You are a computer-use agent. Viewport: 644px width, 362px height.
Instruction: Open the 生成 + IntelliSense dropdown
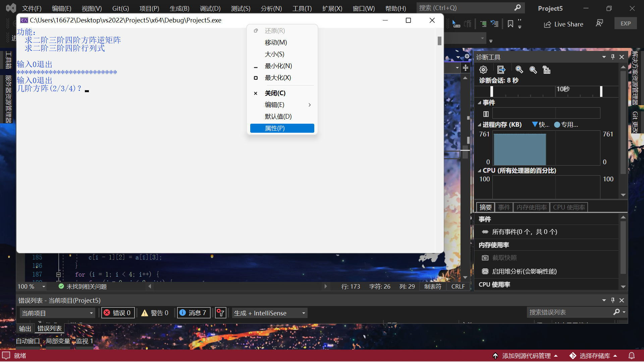coord(269,313)
